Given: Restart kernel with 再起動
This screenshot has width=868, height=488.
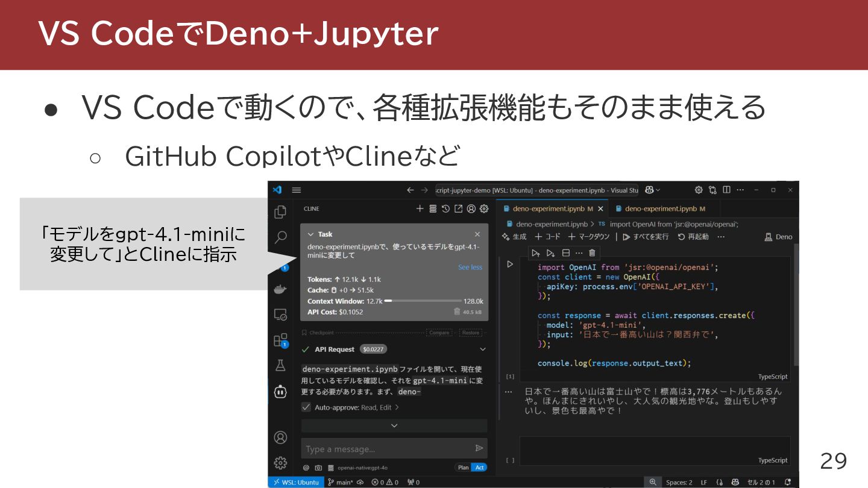Looking at the screenshot, I should pyautogui.click(x=693, y=237).
